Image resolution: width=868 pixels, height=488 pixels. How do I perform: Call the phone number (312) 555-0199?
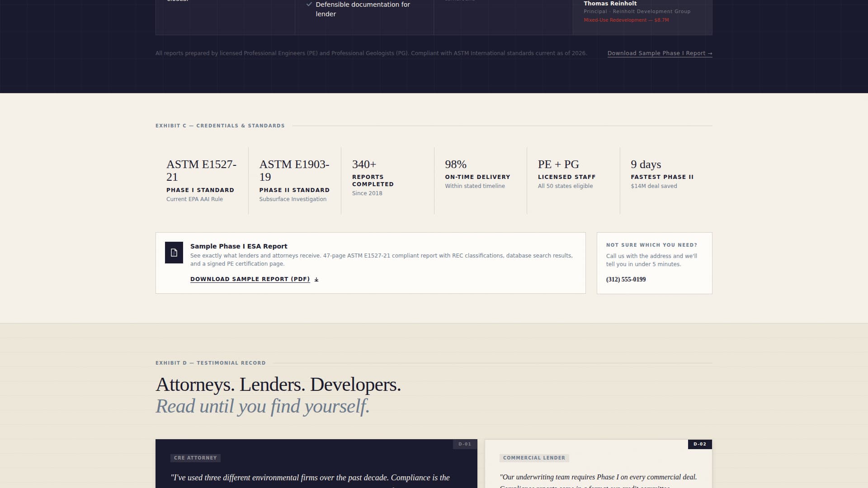[x=626, y=279]
